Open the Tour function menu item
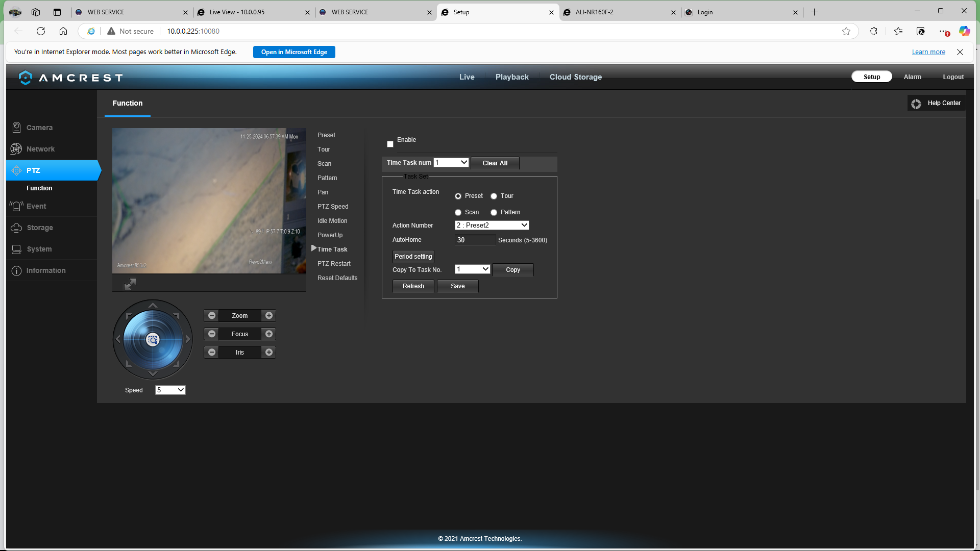The height and width of the screenshot is (551, 980). 324,149
